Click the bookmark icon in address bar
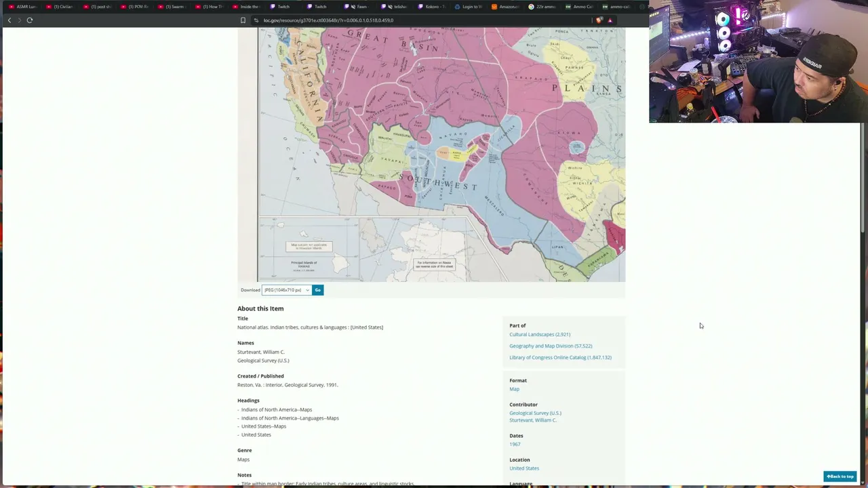Image resolution: width=868 pixels, height=488 pixels. [x=243, y=20]
